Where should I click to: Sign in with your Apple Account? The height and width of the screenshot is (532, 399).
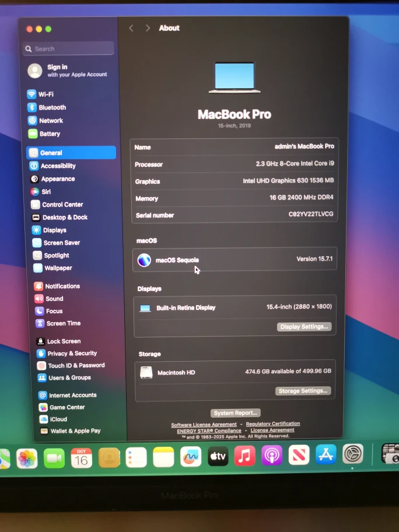(x=68, y=71)
